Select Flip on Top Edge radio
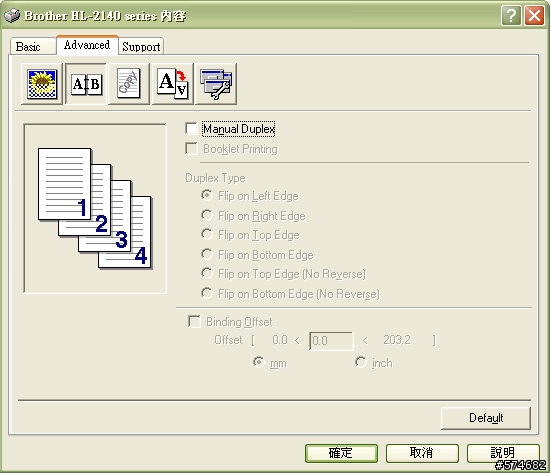This screenshot has width=551, height=473. point(207,234)
